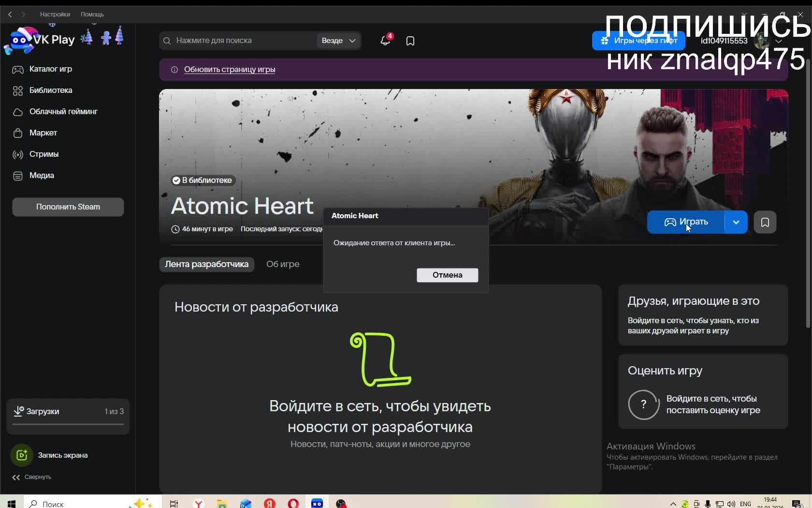Follow the Обновить страницу игры link
This screenshot has width=812, height=508.
[x=230, y=70]
